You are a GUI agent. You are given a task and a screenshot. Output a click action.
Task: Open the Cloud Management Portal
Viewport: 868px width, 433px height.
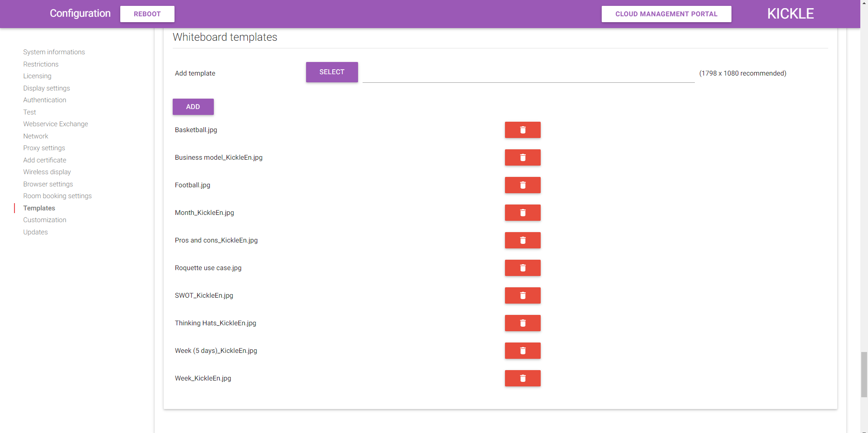pyautogui.click(x=666, y=14)
